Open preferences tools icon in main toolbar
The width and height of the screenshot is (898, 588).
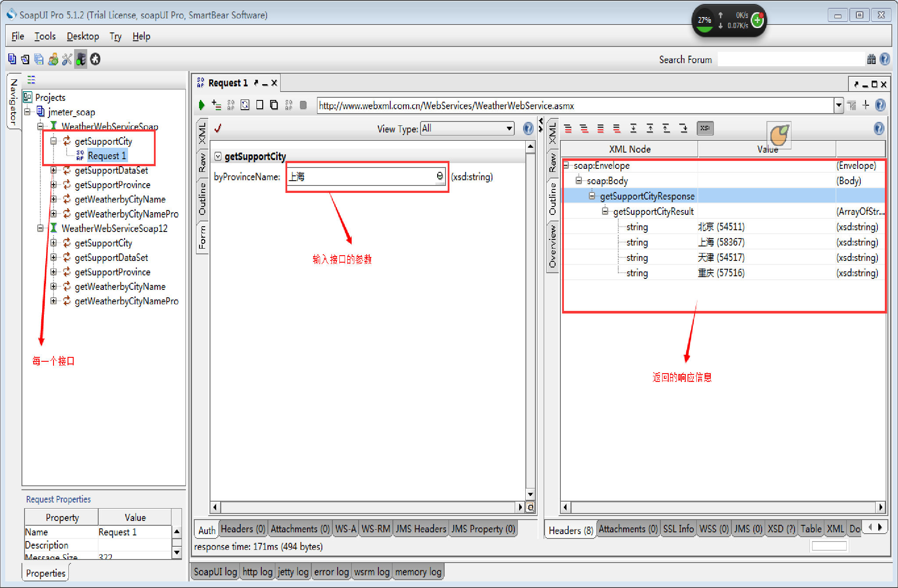coord(67,59)
